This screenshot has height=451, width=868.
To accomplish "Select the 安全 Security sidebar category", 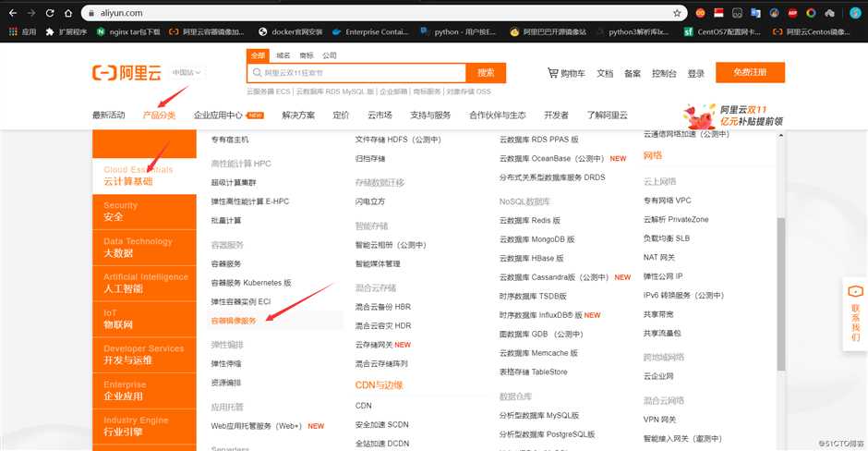I will point(144,211).
